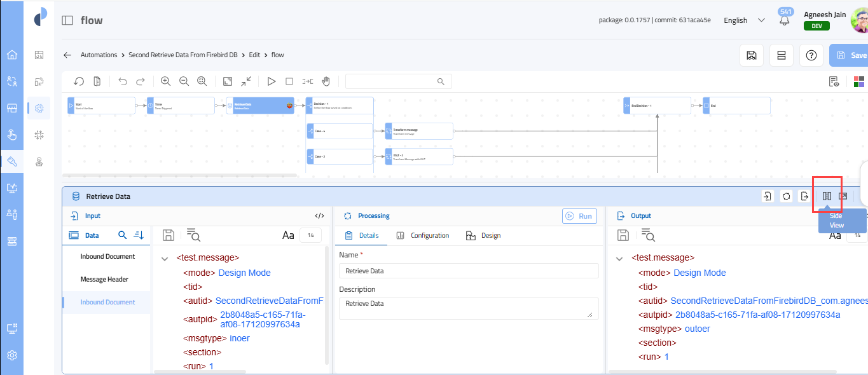Collapse the test.message node in Output tree
This screenshot has width=868, height=375.
point(619,258)
